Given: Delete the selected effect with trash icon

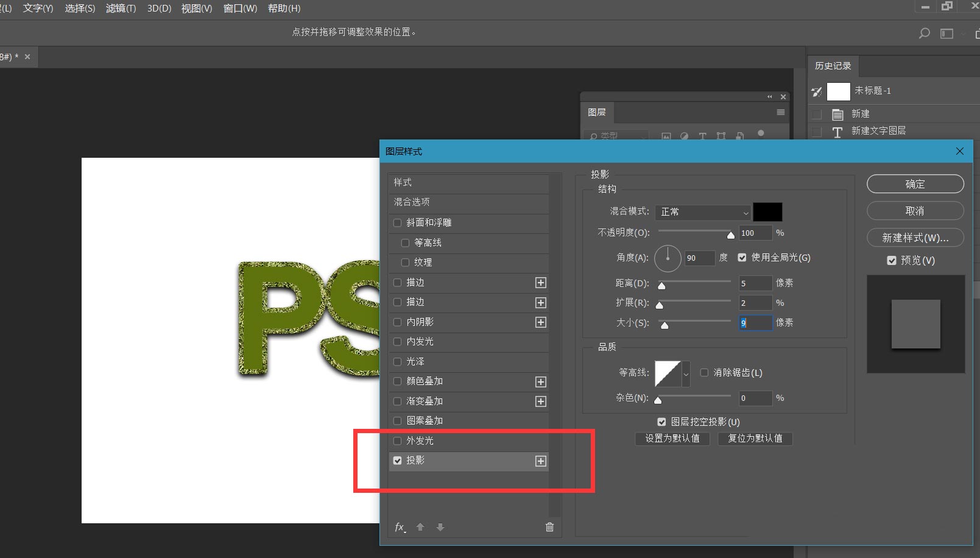Looking at the screenshot, I should pyautogui.click(x=549, y=527).
